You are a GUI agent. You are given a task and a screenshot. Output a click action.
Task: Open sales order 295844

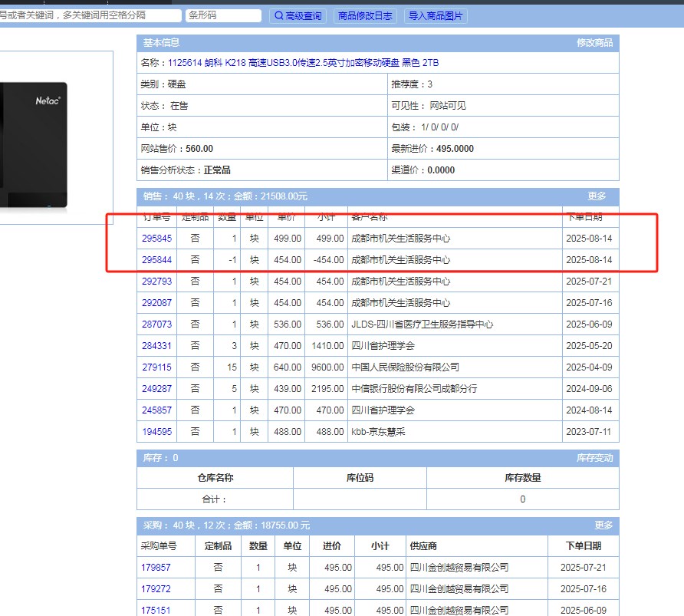click(156, 259)
